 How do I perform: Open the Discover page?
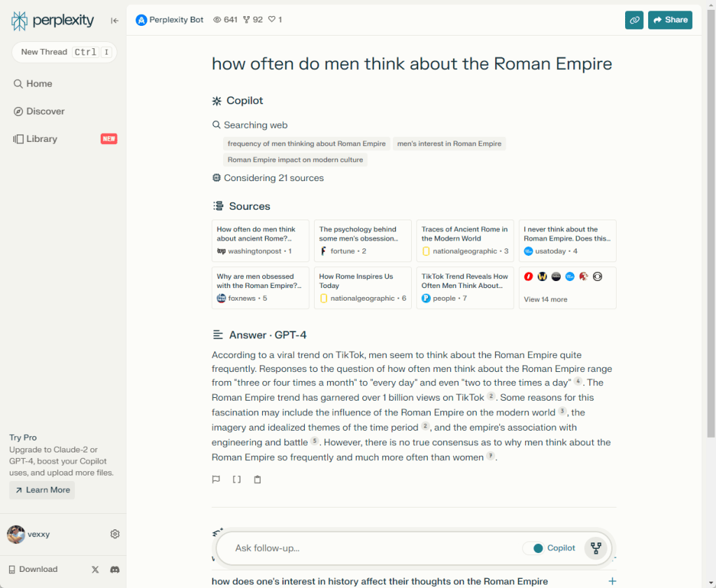point(39,111)
